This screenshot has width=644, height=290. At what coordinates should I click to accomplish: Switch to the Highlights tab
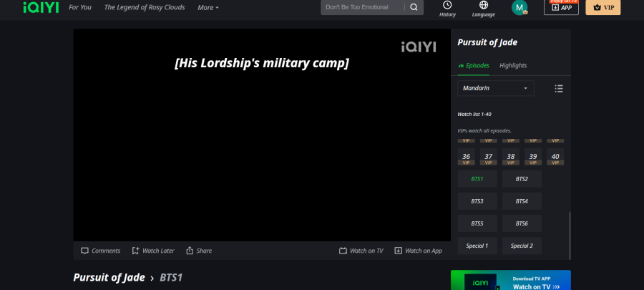point(513,65)
